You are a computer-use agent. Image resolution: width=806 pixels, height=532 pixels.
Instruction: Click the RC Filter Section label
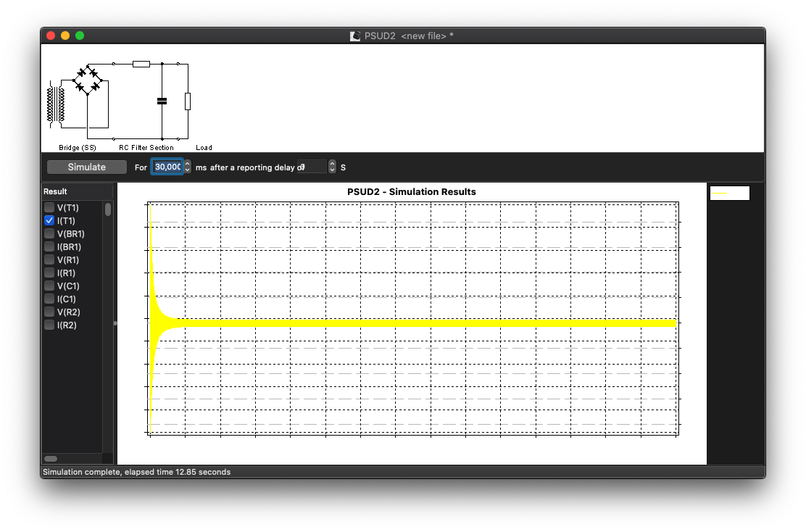pos(146,148)
